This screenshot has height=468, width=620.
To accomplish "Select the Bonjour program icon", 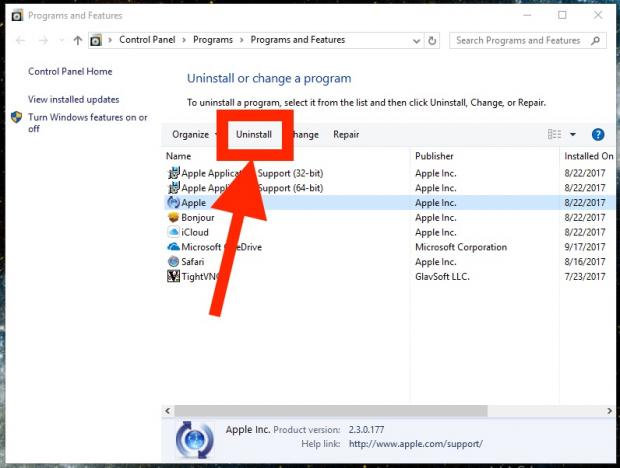I will [x=173, y=217].
